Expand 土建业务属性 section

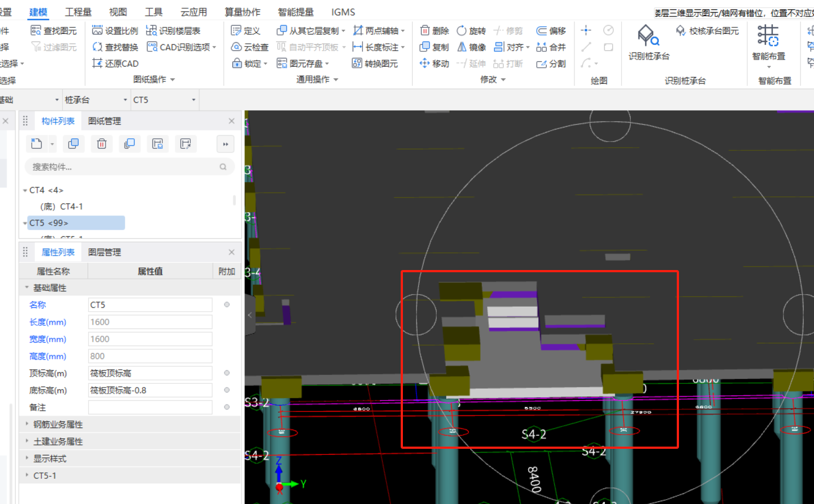click(27, 441)
